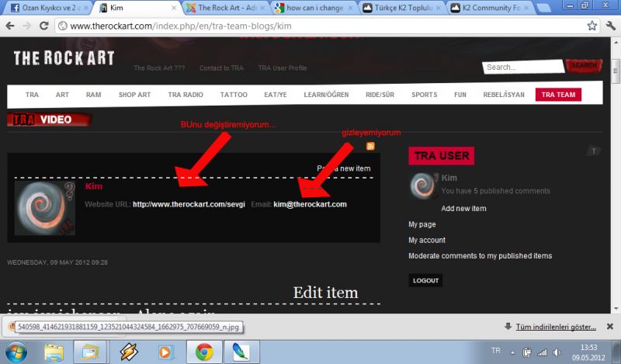Click the LOGOUT button

[425, 280]
